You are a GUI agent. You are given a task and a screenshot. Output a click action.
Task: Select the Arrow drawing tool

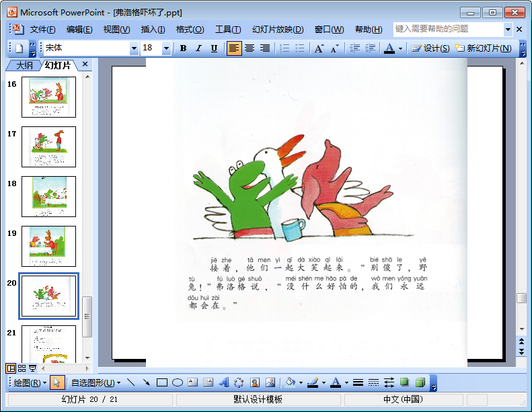pyautogui.click(x=146, y=383)
